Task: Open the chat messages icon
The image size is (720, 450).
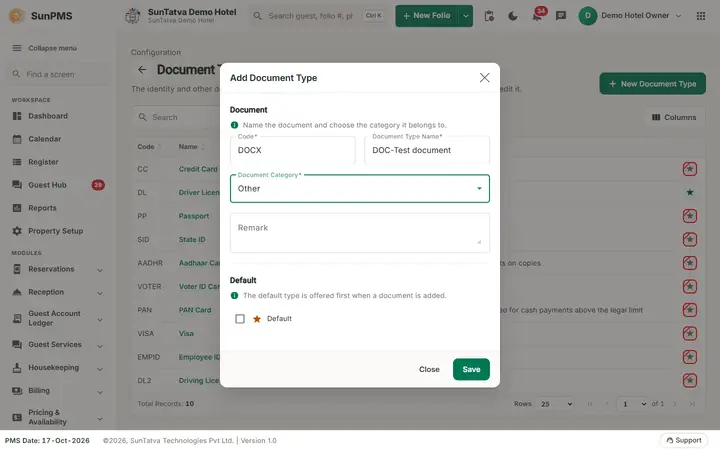Action: click(561, 16)
